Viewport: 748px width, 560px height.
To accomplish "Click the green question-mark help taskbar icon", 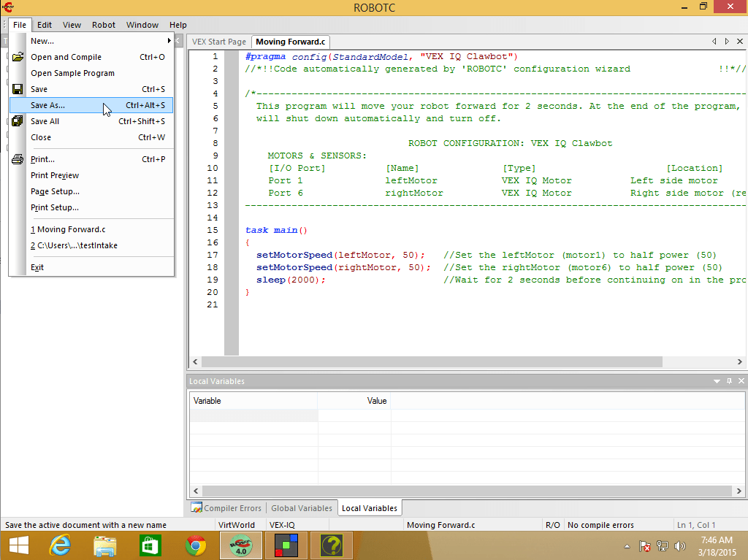I will pos(331,545).
